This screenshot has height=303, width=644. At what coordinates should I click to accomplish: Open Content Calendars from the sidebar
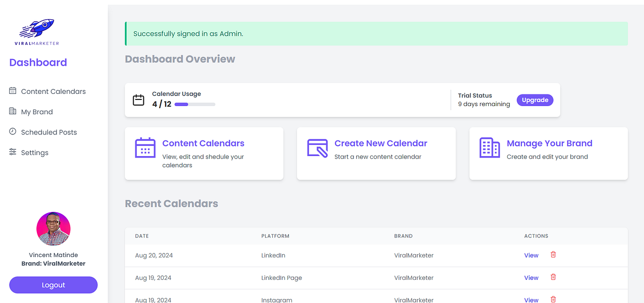tap(53, 91)
